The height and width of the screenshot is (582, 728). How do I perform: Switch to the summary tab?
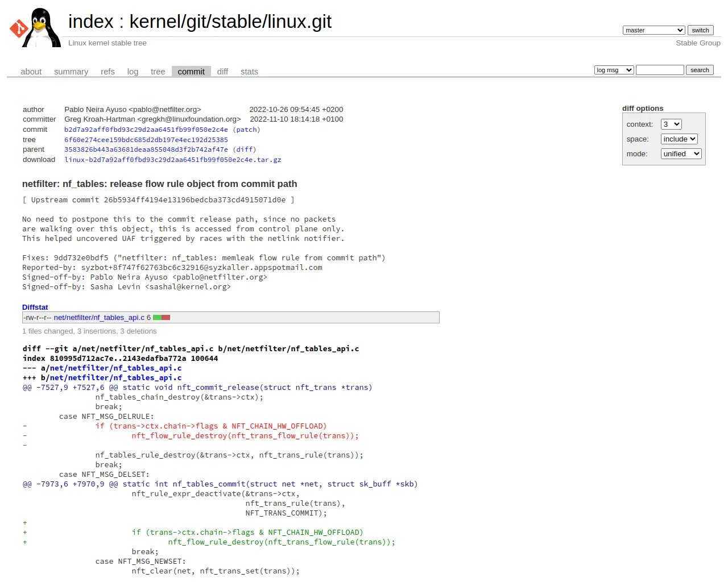[71, 72]
